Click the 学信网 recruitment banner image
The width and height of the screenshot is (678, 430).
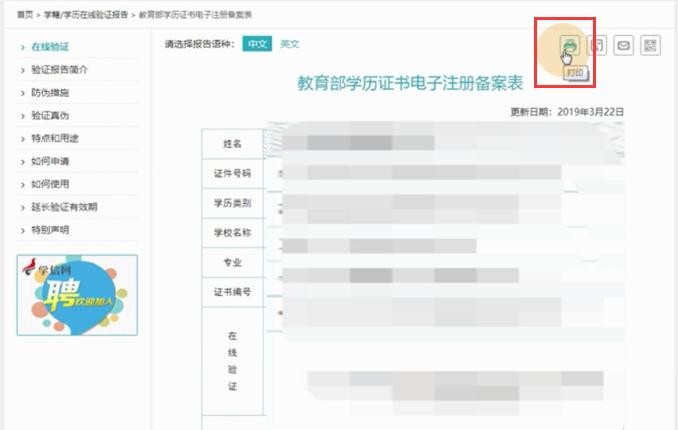pos(78,295)
